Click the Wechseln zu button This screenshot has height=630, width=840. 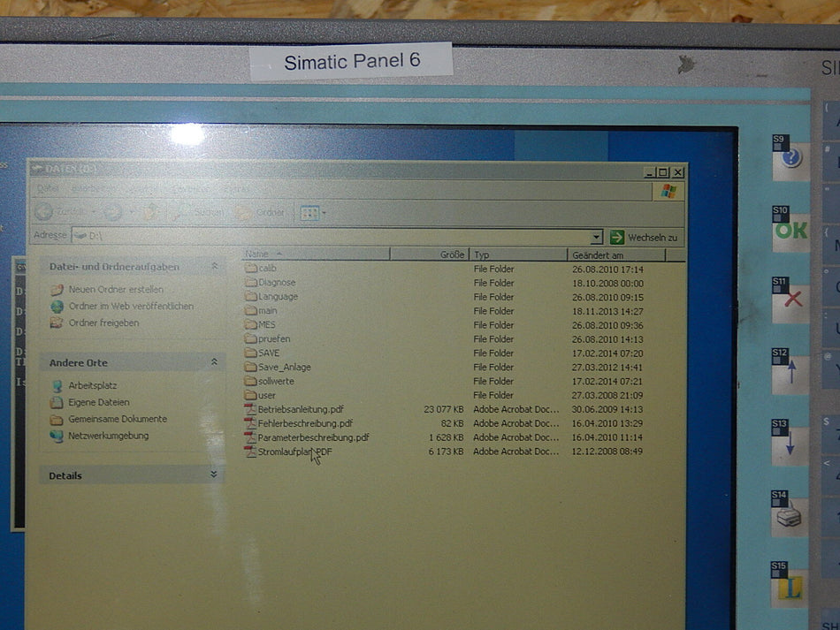[x=645, y=237]
